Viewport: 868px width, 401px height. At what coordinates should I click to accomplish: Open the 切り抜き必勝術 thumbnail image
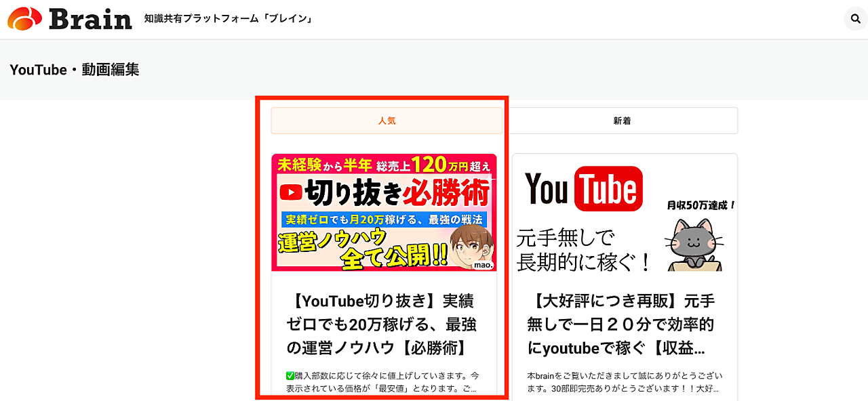coord(384,213)
